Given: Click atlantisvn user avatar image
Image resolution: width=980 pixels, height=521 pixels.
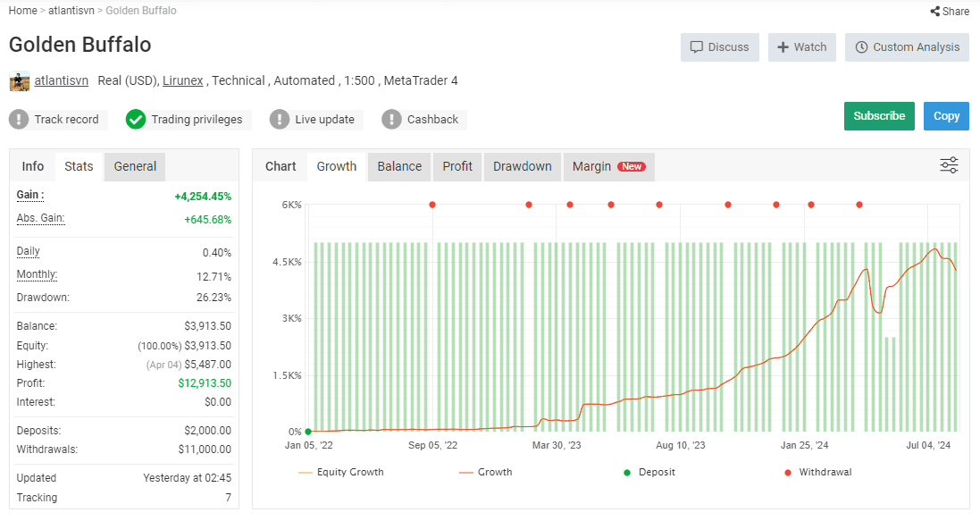Looking at the screenshot, I should (20, 81).
